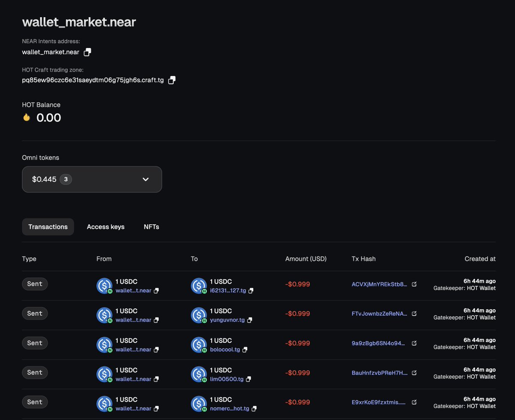The height and width of the screenshot is (420, 515).
Task: Copy sender address in nomerc...hot.tg row
Action: click(x=156, y=409)
